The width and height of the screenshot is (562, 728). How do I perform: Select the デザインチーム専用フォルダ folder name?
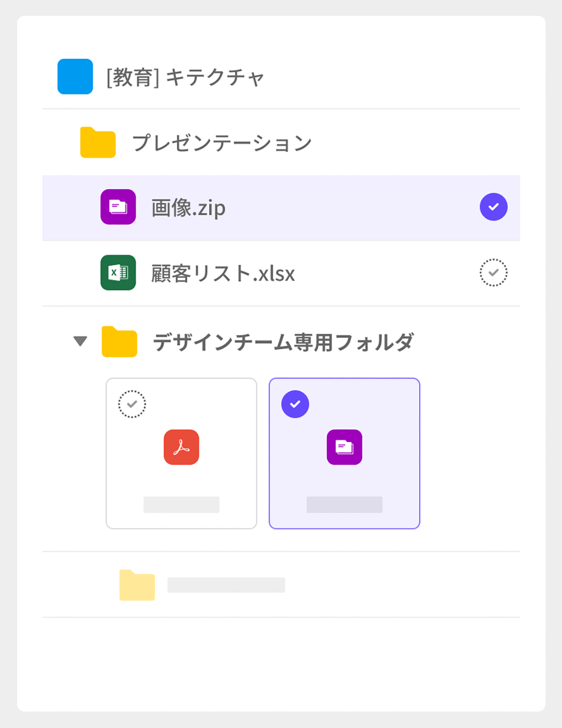point(283,342)
